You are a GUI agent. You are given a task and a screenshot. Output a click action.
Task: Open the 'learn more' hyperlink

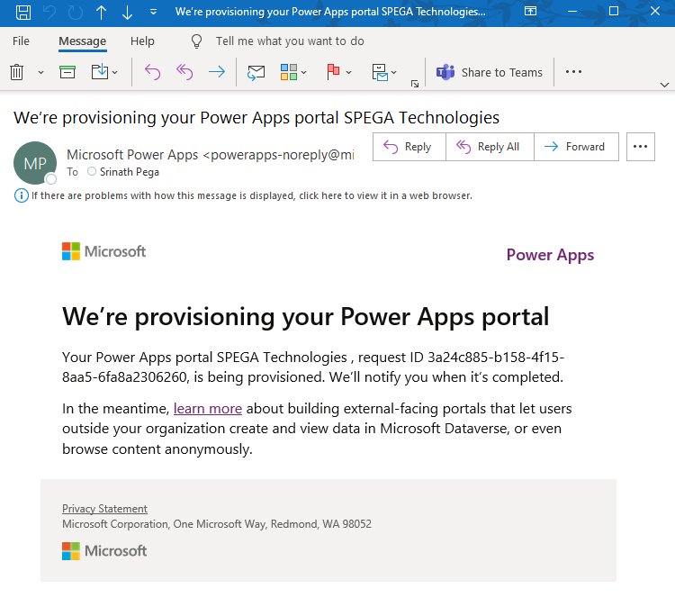pos(207,409)
